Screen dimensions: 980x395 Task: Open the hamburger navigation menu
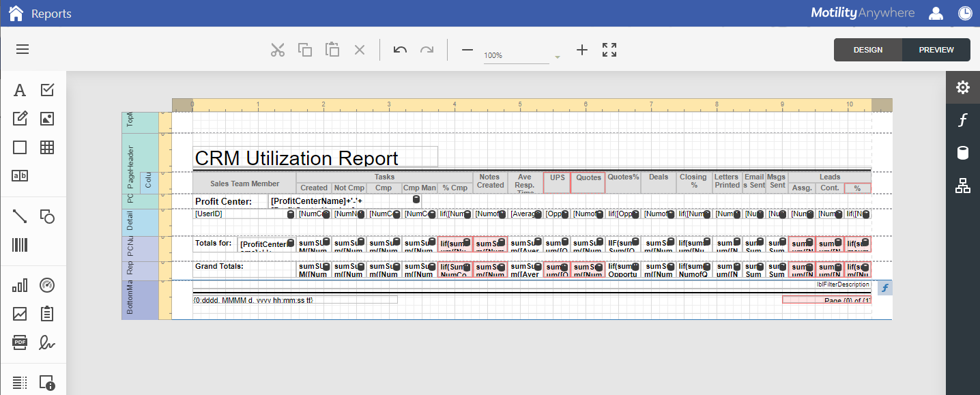[x=23, y=49]
